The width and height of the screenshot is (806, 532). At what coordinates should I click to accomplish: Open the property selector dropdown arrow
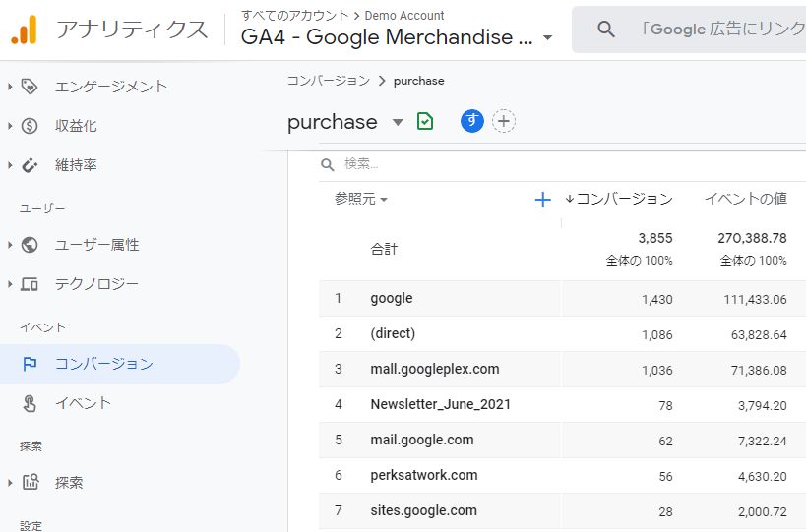[x=548, y=37]
